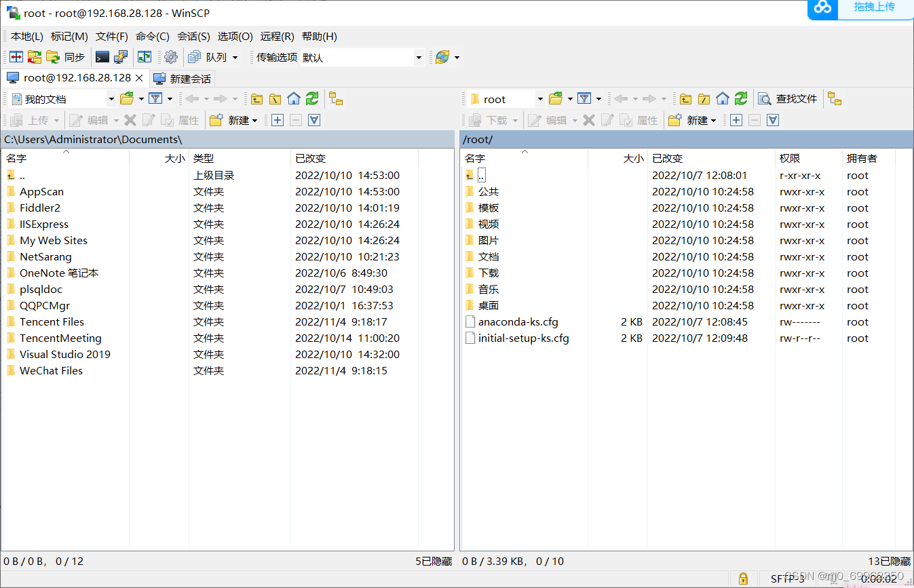914x588 pixels.
Task: Refresh the local directory panel
Action: pyautogui.click(x=312, y=99)
